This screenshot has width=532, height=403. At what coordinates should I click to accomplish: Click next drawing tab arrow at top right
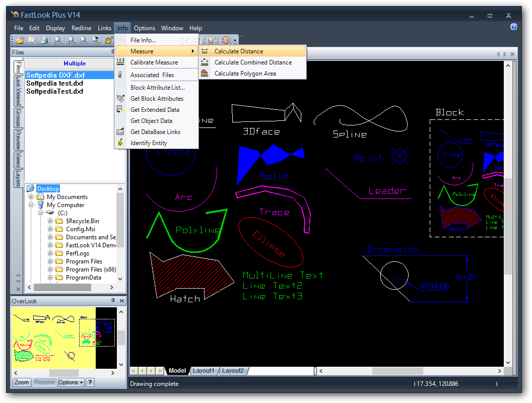pos(505,54)
